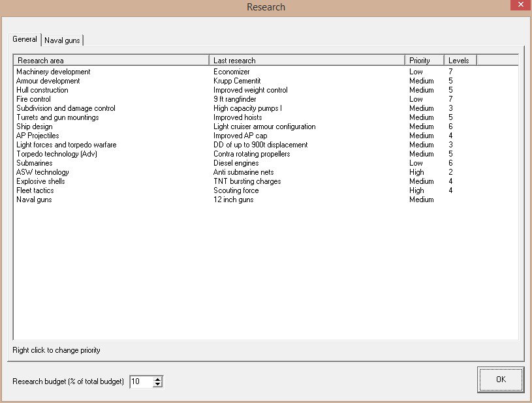Click DD of up to 900t displacement

pyautogui.click(x=260, y=145)
